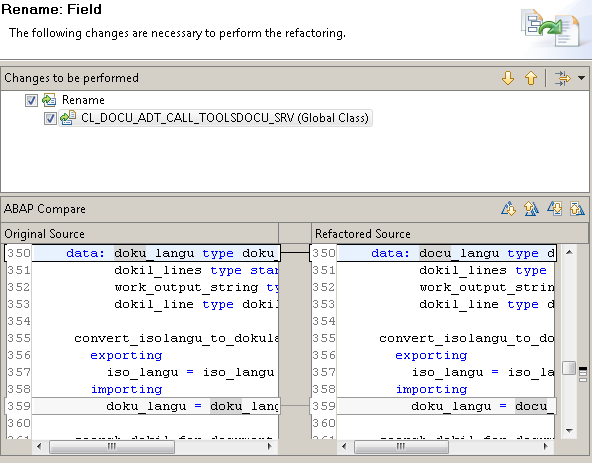
Task: Click the Original Source pane header
Action: 140,234
